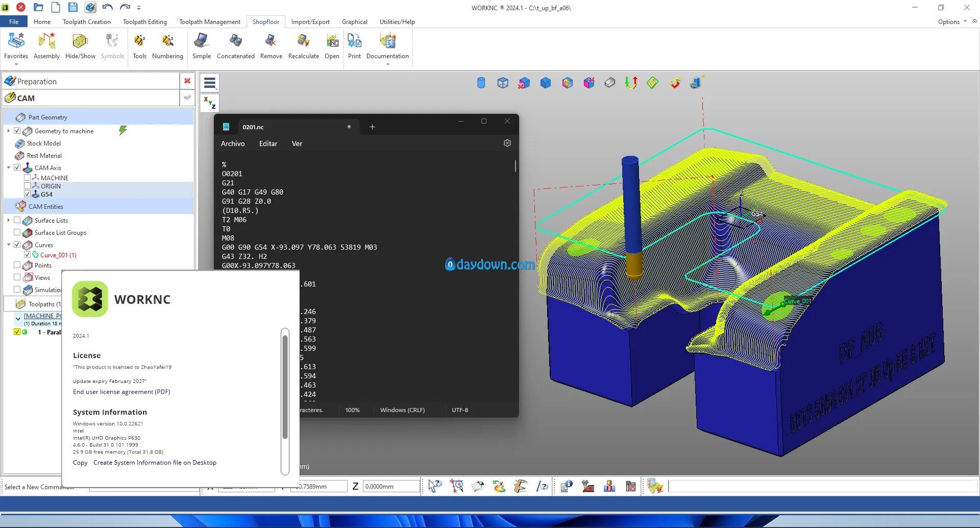Switch to the Import/Export tab
This screenshot has width=980, height=528.
click(310, 21)
